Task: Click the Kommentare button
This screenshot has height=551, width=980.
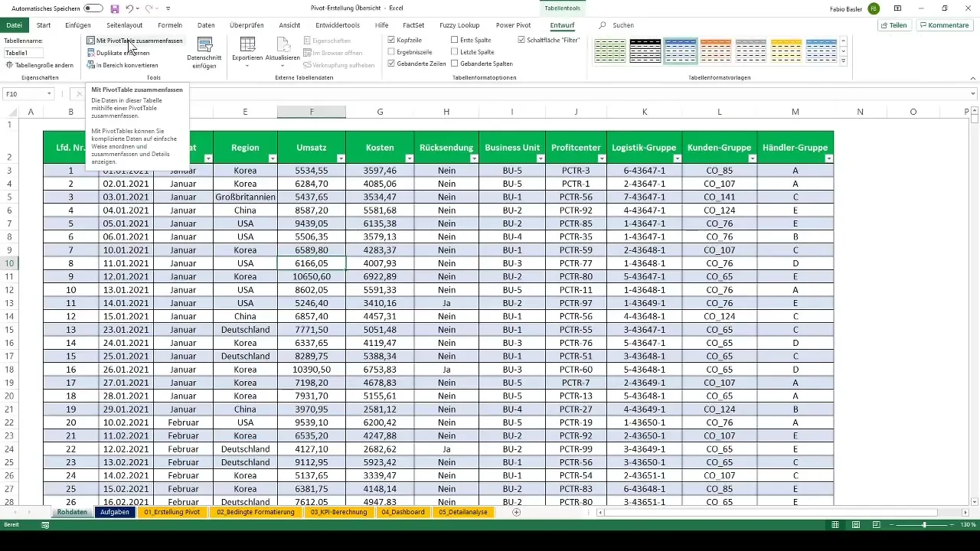Action: [944, 25]
